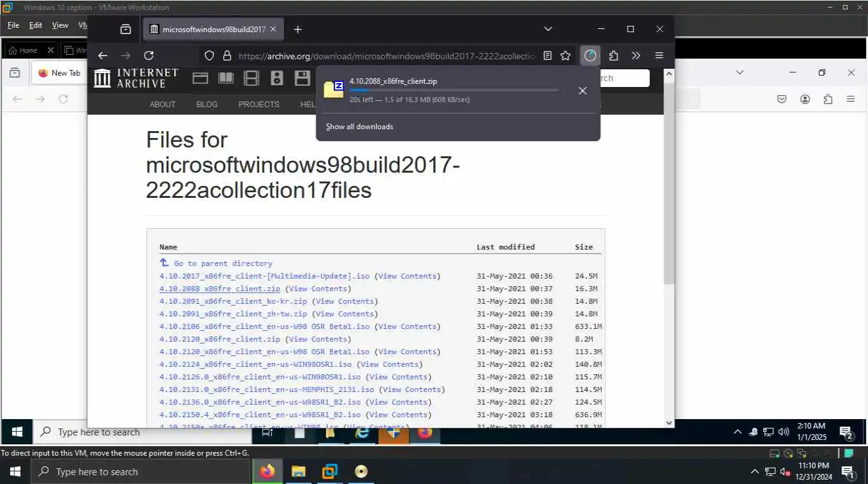Select the microsoftwindows98build2017 tab
The height and width of the screenshot is (484, 868).
214,29
